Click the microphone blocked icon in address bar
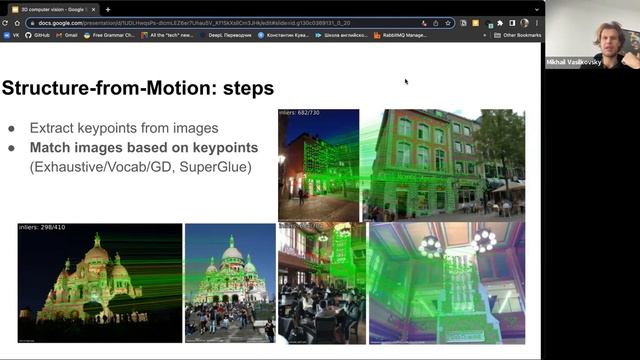This screenshot has height=360, width=640. (424, 23)
